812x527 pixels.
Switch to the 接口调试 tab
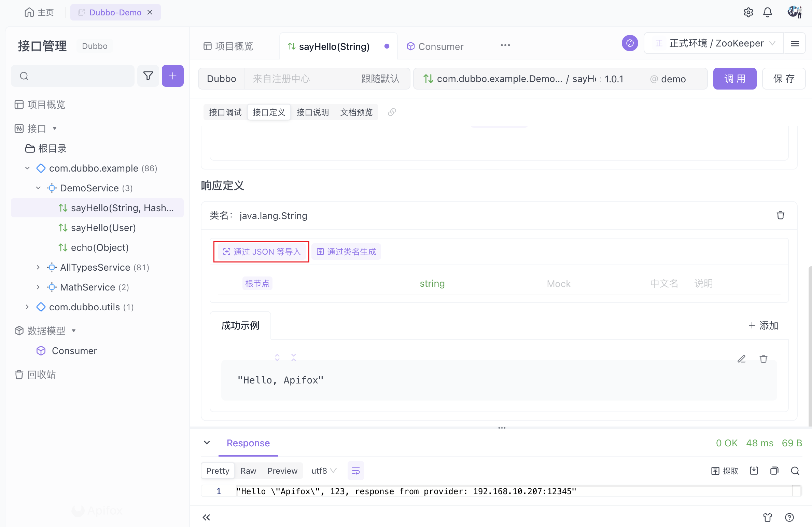[x=225, y=112]
